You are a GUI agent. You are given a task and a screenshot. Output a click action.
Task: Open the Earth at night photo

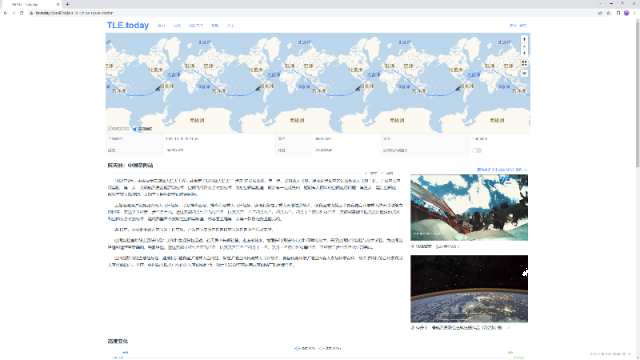click(x=469, y=289)
